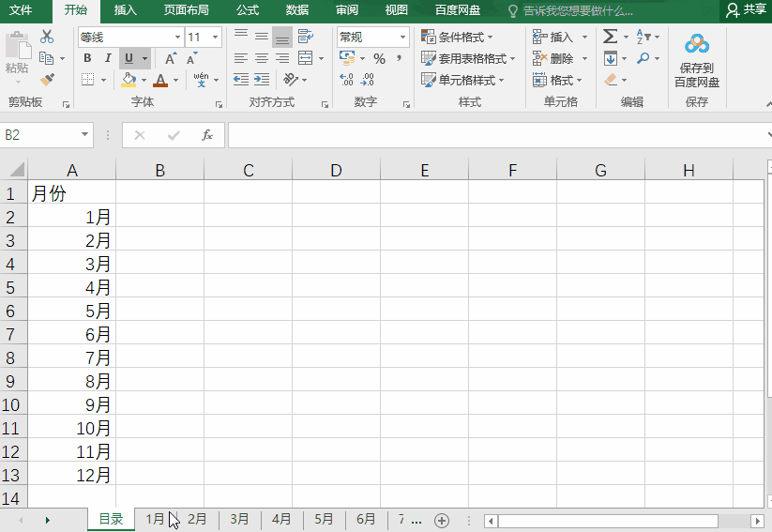This screenshot has height=532, width=772.
Task: Toggle Underline formatting
Action: (x=129, y=58)
